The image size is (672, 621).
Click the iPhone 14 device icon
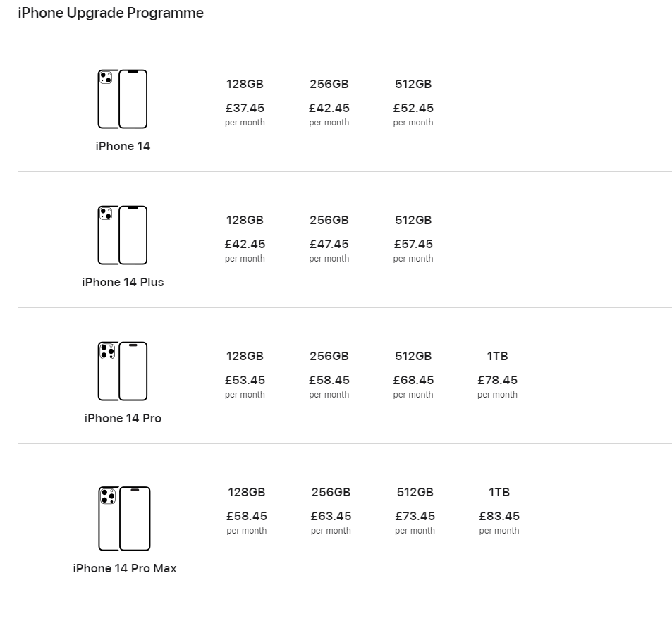123,99
